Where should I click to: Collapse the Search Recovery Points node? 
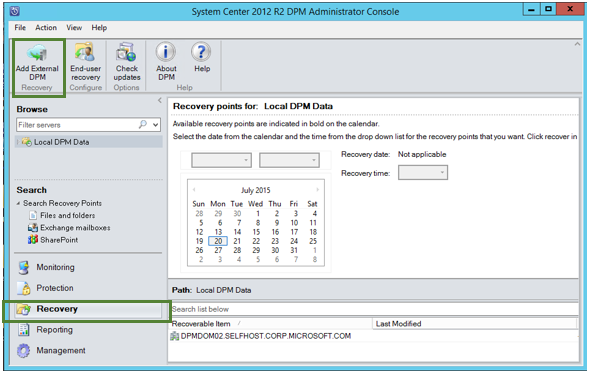point(18,203)
